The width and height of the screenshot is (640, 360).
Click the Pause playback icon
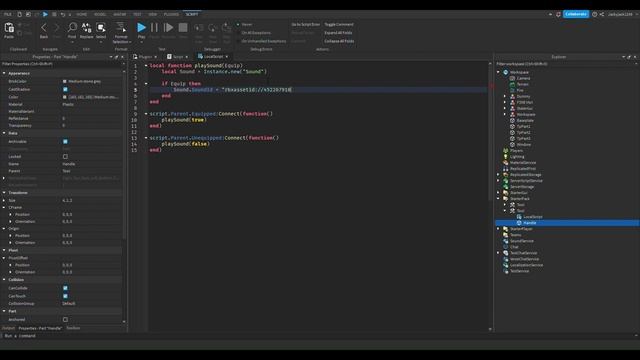coord(154,27)
